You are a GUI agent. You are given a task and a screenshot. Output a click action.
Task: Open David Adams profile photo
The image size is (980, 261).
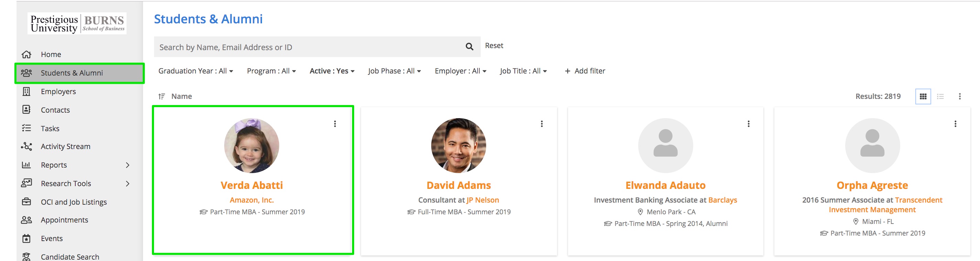point(458,146)
